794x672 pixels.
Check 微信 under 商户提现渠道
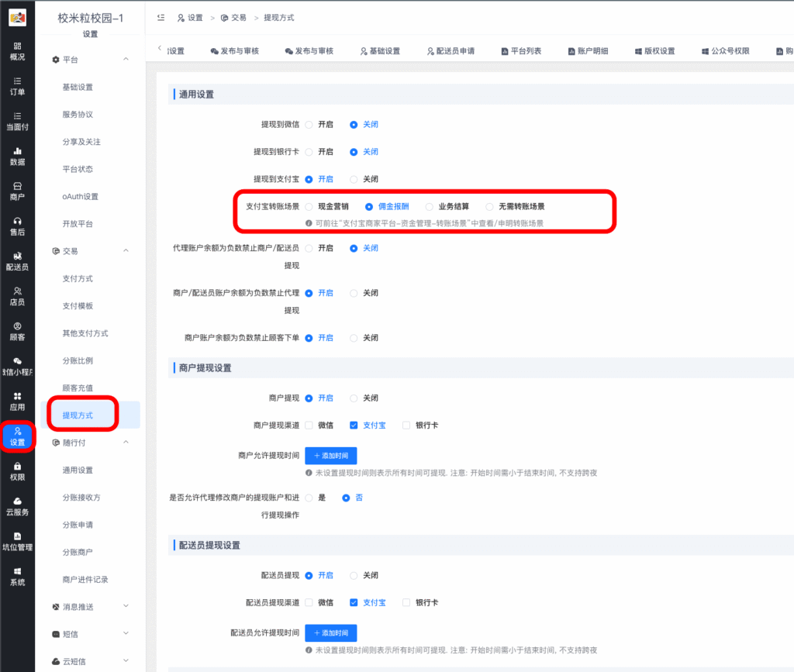click(309, 425)
